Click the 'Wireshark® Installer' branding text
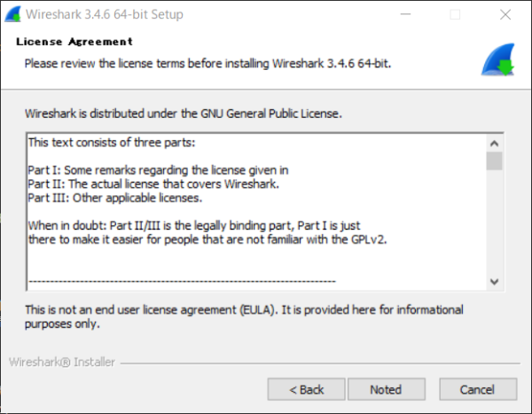The image size is (532, 414). (x=62, y=362)
